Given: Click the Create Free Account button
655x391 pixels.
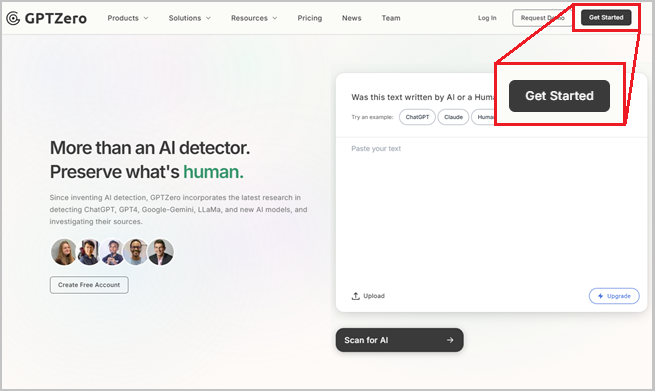Looking at the screenshot, I should [x=89, y=285].
